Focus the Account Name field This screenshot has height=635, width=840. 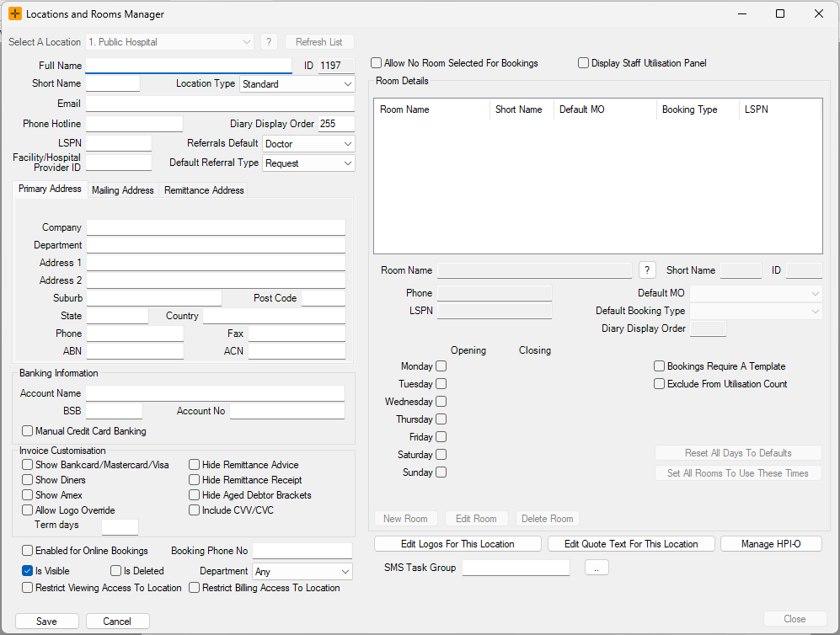(215, 393)
